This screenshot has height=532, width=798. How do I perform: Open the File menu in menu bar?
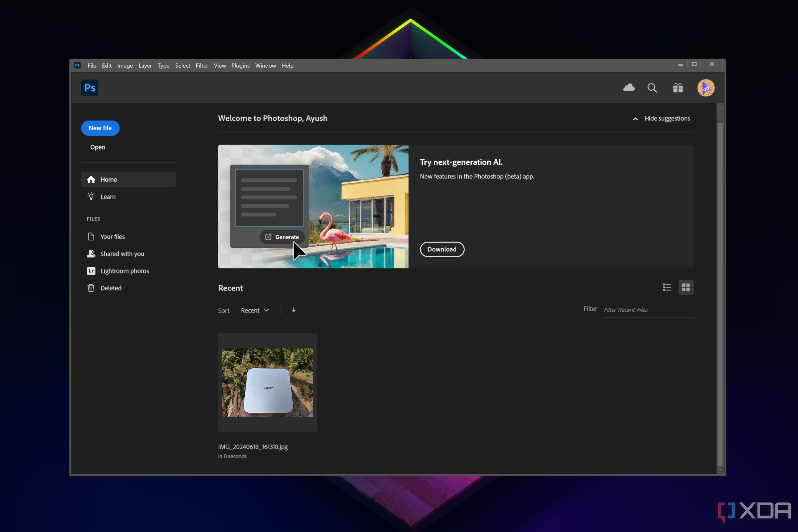[92, 65]
